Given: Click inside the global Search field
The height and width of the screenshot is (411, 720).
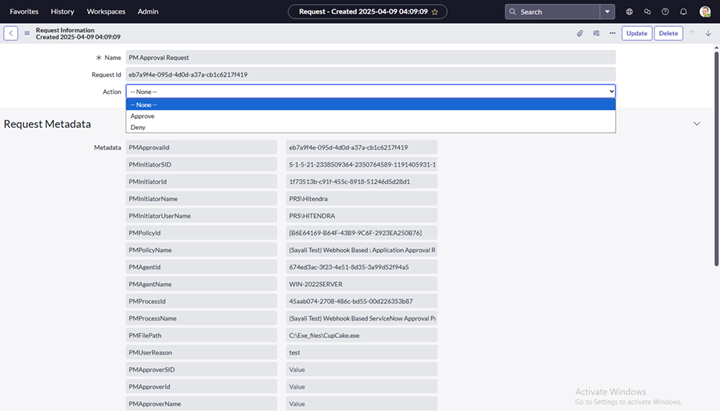Looking at the screenshot, I should pyautogui.click(x=555, y=11).
